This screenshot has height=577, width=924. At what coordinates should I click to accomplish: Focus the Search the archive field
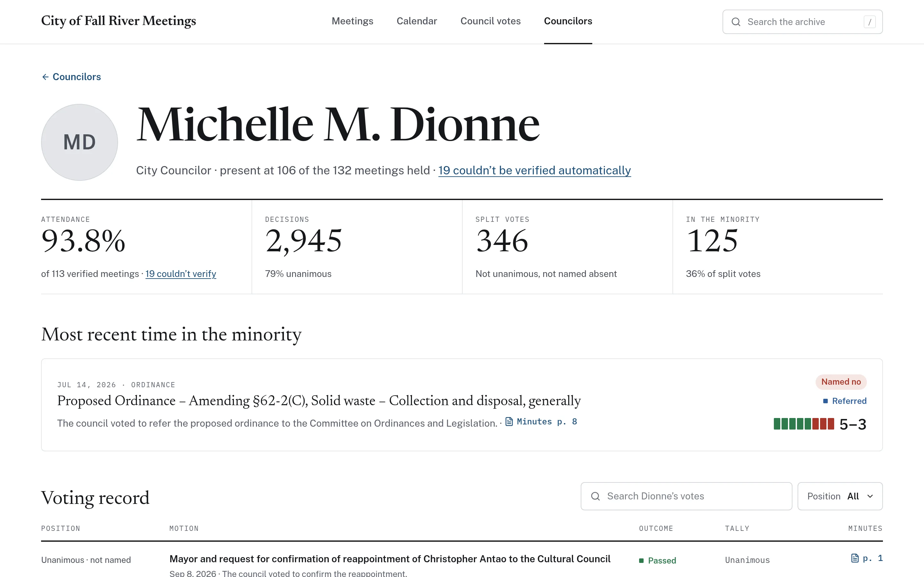coord(802,22)
